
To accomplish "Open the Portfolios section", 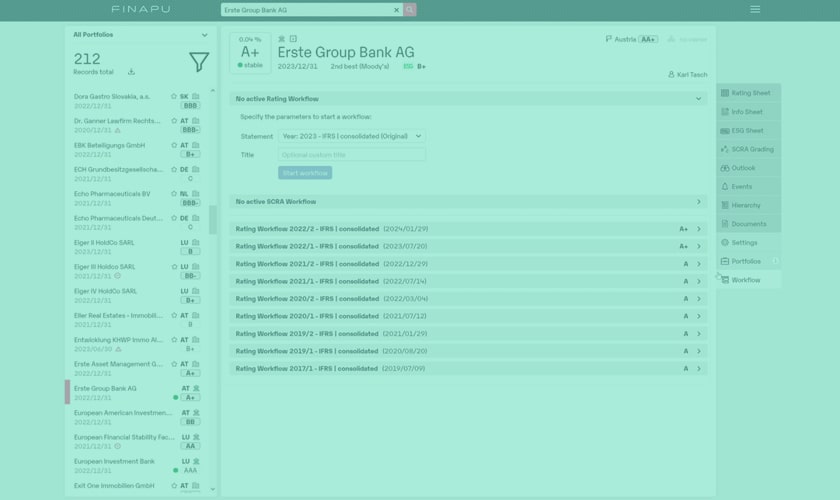I will [x=748, y=262].
